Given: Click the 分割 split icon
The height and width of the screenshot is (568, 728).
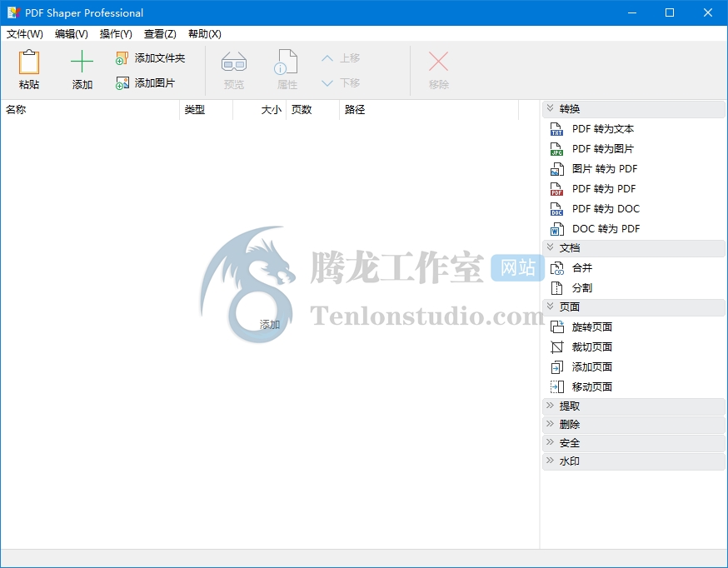Looking at the screenshot, I should pos(556,288).
